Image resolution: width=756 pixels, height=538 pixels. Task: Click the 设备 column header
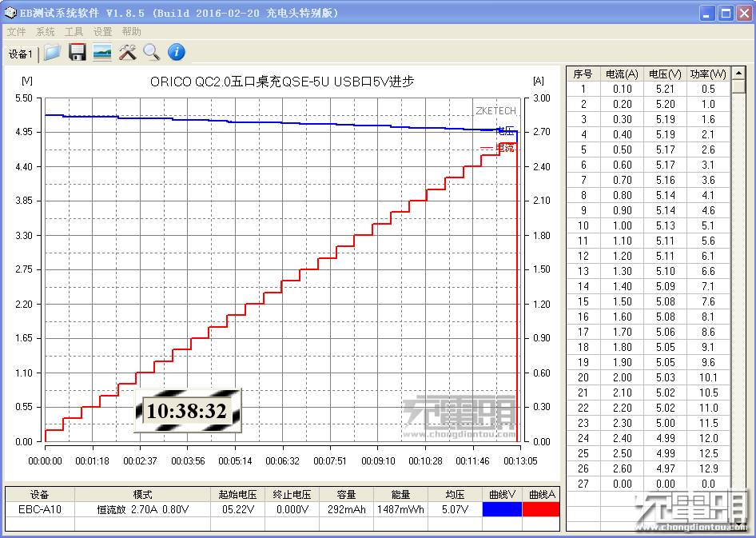click(x=39, y=494)
